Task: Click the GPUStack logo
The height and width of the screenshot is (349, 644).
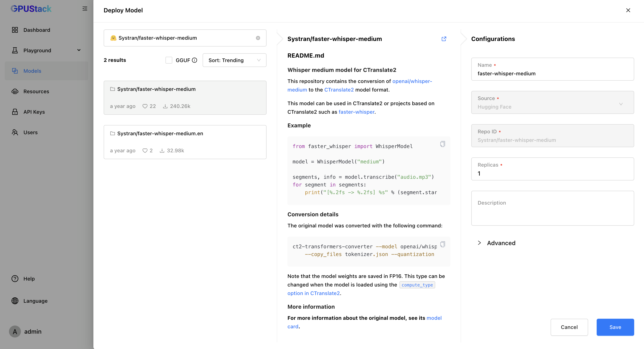Action: (x=31, y=9)
